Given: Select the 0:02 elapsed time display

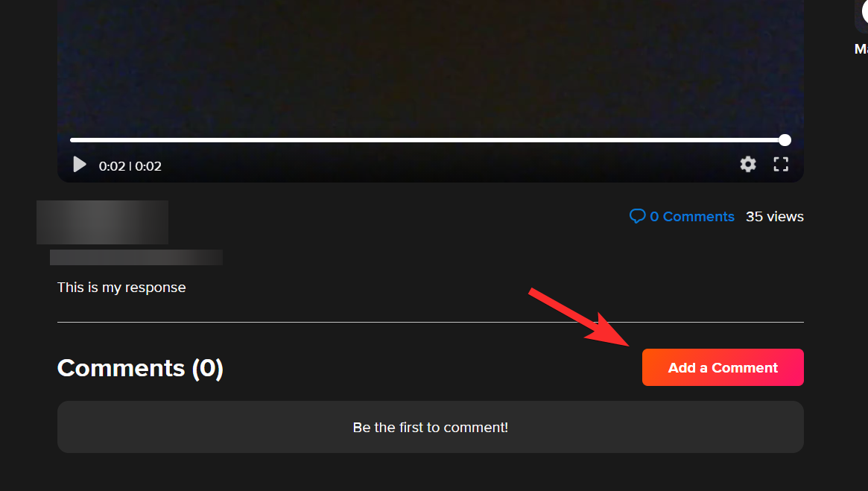Looking at the screenshot, I should click(x=112, y=166).
